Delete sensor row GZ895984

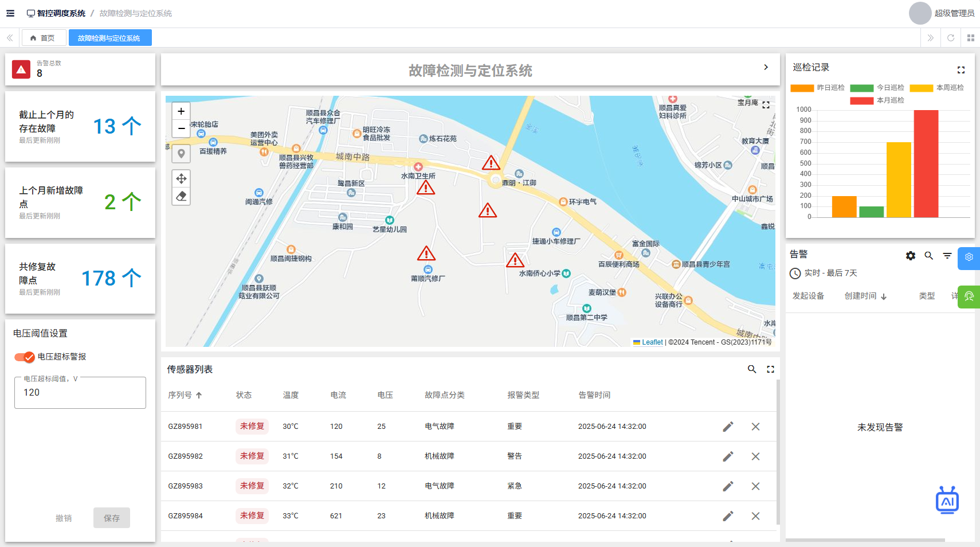pyautogui.click(x=756, y=516)
